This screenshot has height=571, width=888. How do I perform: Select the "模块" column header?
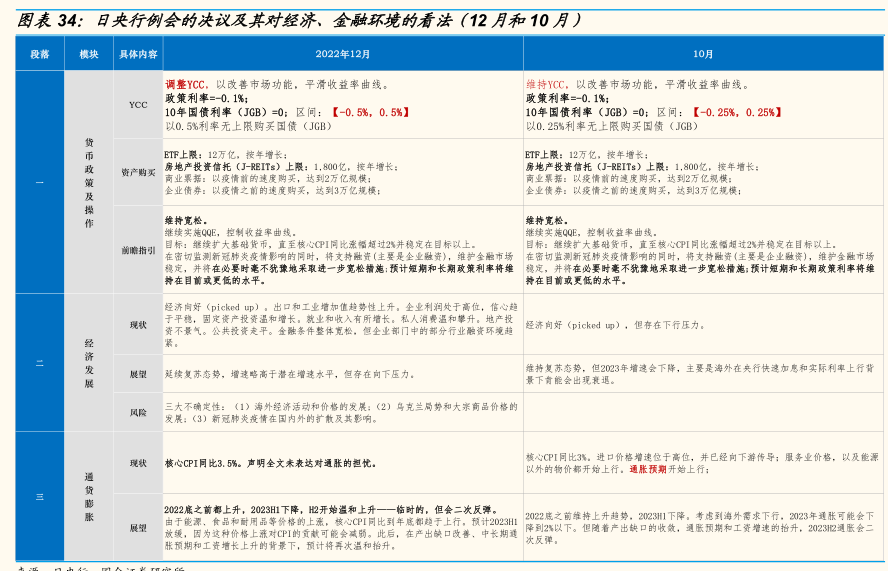(x=89, y=54)
